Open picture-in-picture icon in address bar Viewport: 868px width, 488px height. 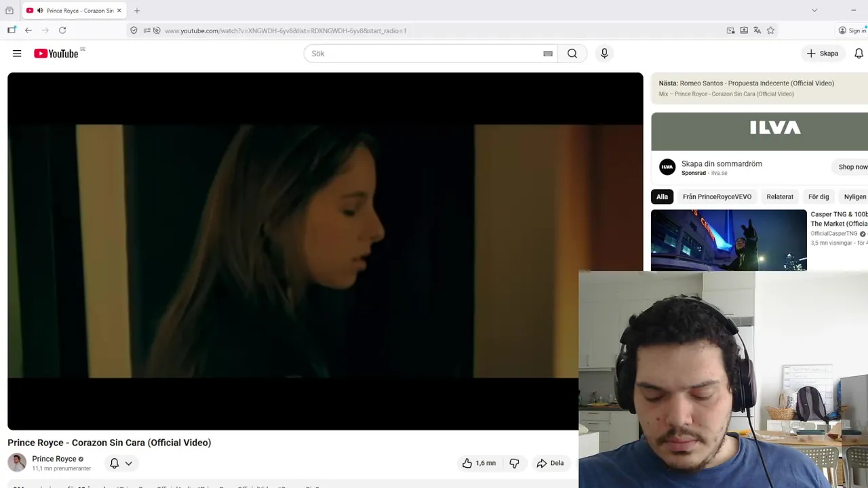tap(730, 30)
